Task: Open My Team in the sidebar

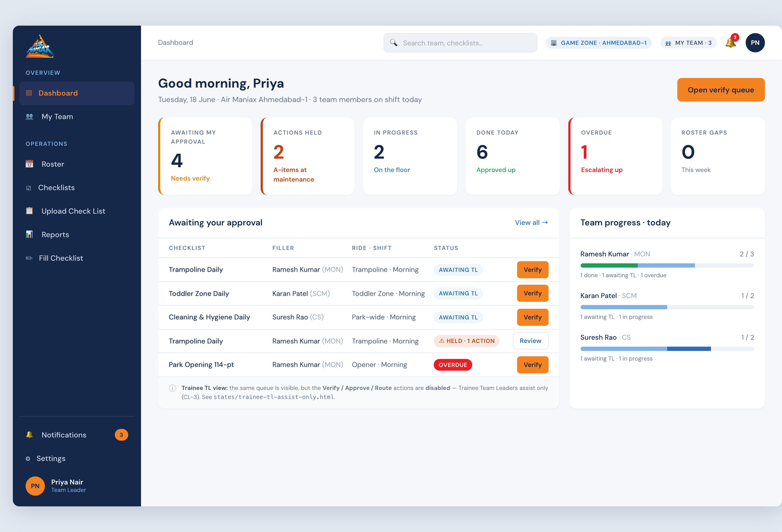Action: 77,117
